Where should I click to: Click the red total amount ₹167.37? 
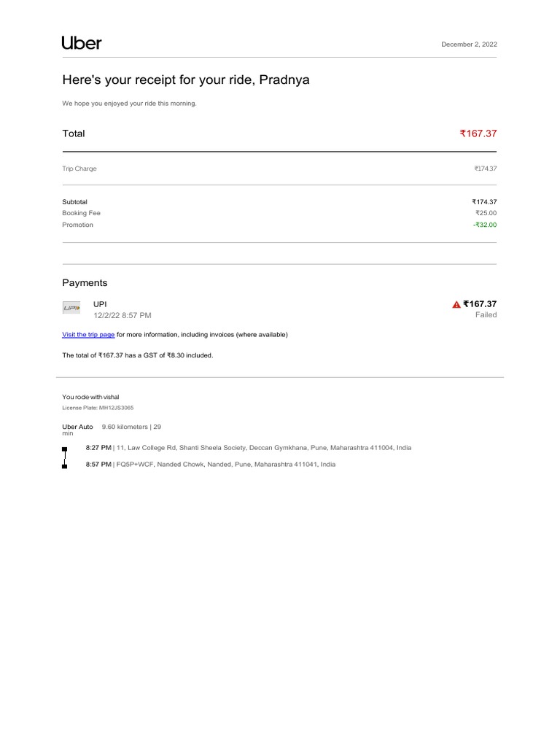point(478,133)
